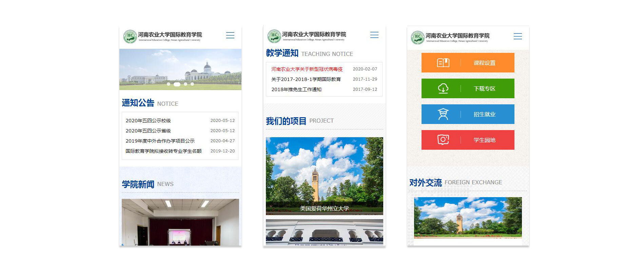644x271 pixels.
Task: Click date 2017-11-29 in teaching notices
Action: (x=365, y=79)
